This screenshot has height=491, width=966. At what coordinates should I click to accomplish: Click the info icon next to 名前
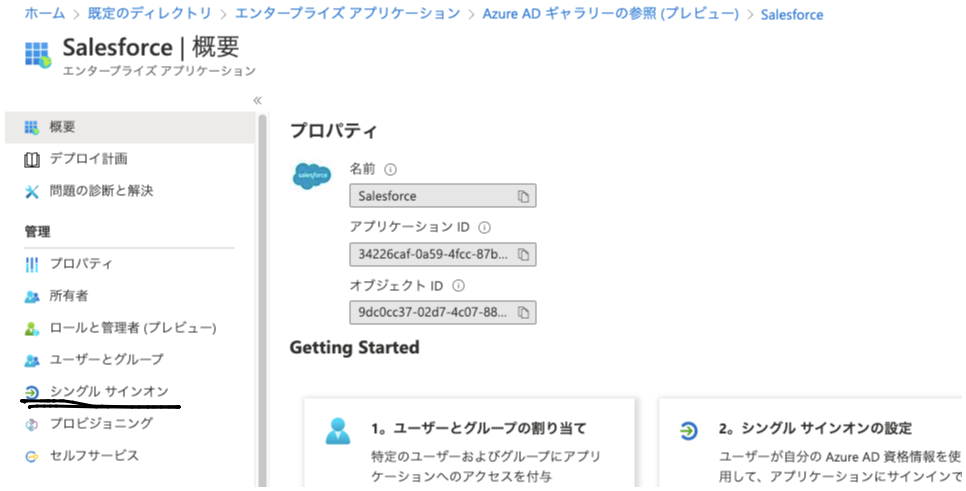pyautogui.click(x=391, y=169)
